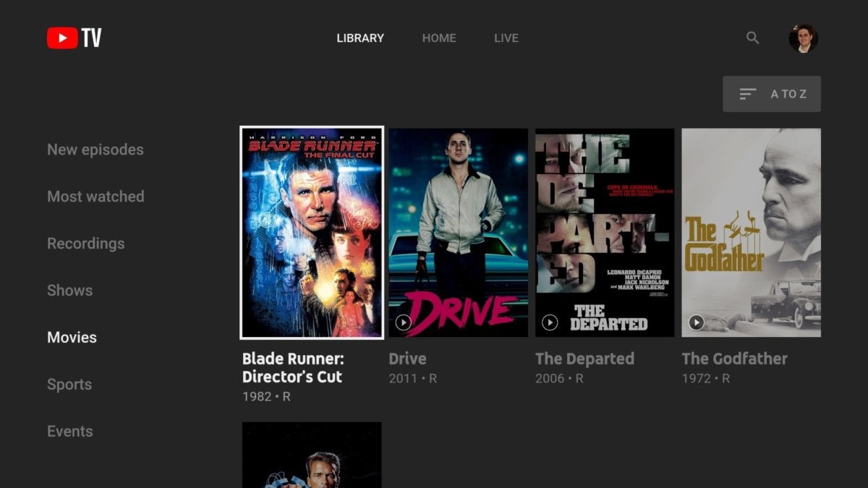Switch to the LIVE tab

(x=506, y=38)
